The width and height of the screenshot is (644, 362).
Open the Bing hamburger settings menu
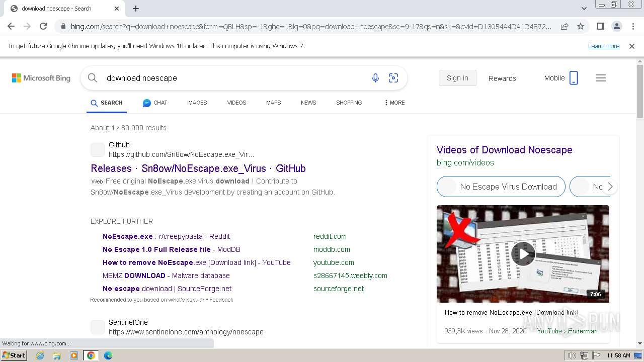(x=601, y=78)
